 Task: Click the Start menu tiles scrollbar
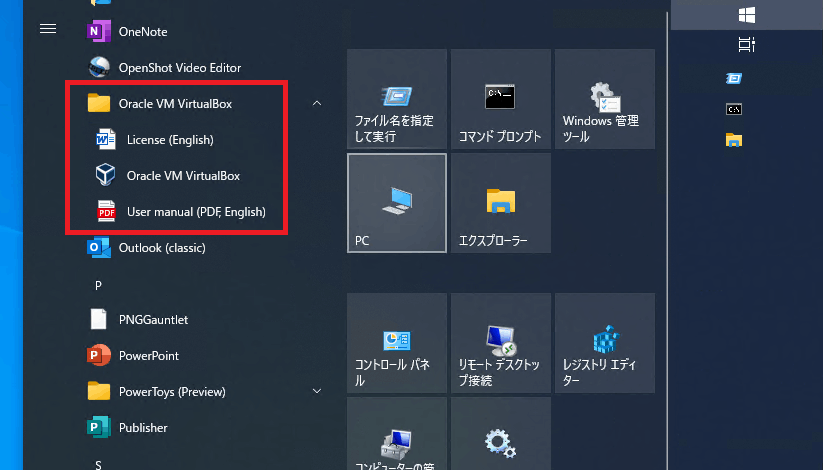(667, 240)
